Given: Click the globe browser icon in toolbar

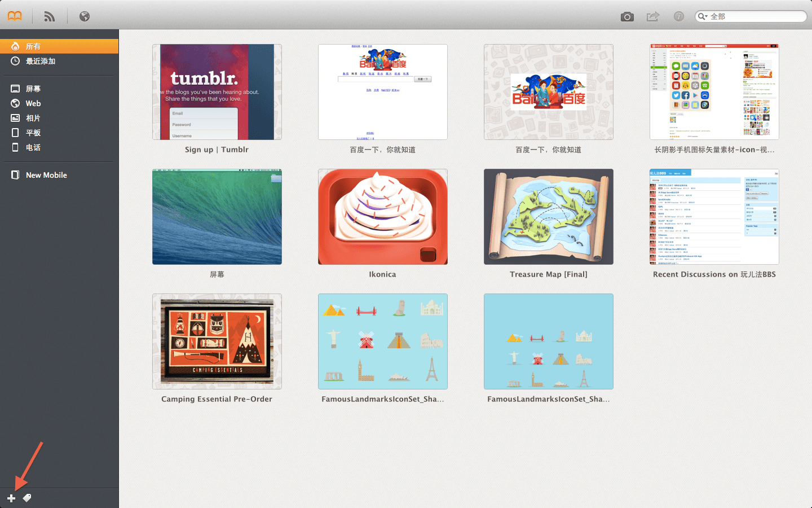Looking at the screenshot, I should pos(85,16).
